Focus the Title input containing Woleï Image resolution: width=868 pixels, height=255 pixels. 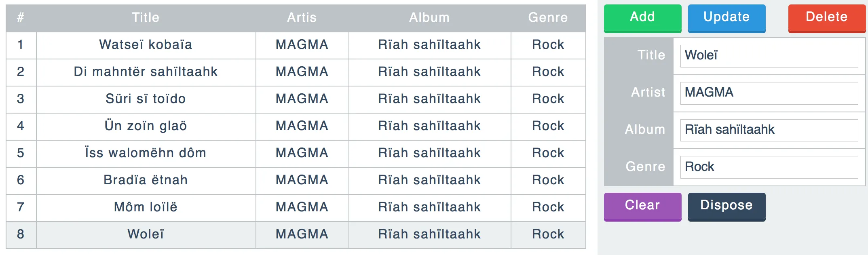tap(769, 56)
